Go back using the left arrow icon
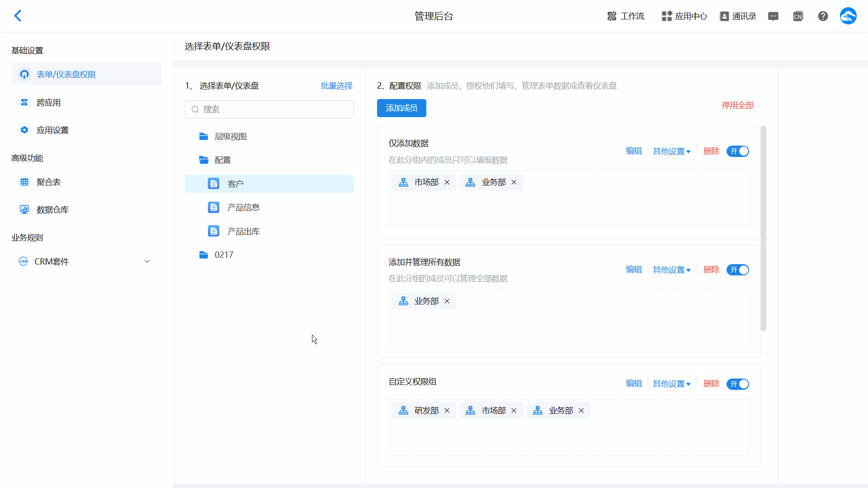 pos(18,16)
